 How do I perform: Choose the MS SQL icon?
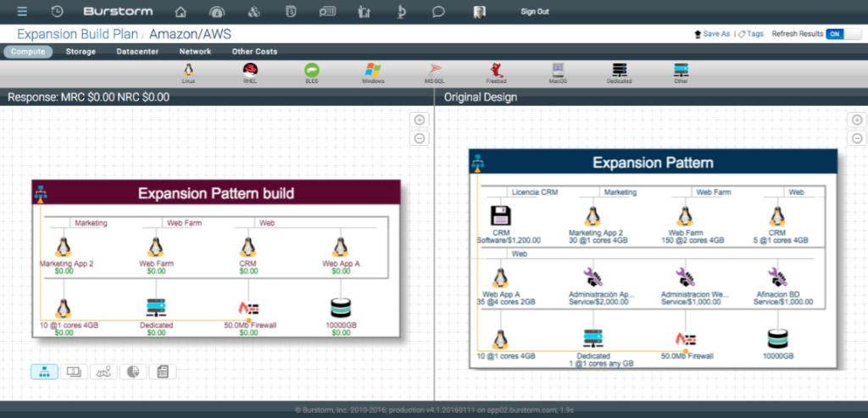click(x=434, y=71)
